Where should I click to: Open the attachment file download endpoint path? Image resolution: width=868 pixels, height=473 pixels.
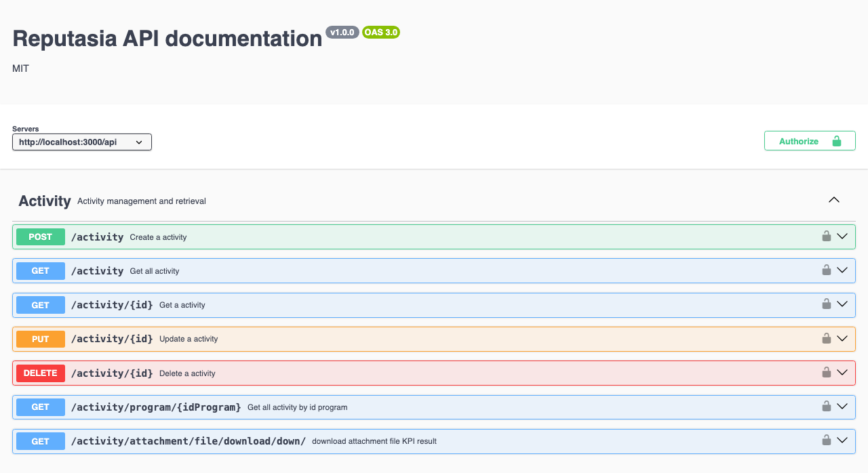point(189,441)
